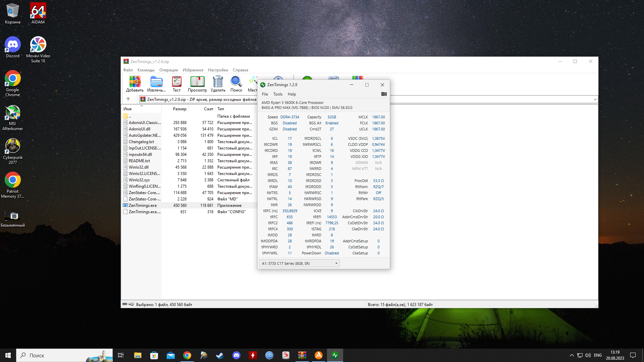
Task: Open the ZenTimings File menu
Action: coord(265,94)
